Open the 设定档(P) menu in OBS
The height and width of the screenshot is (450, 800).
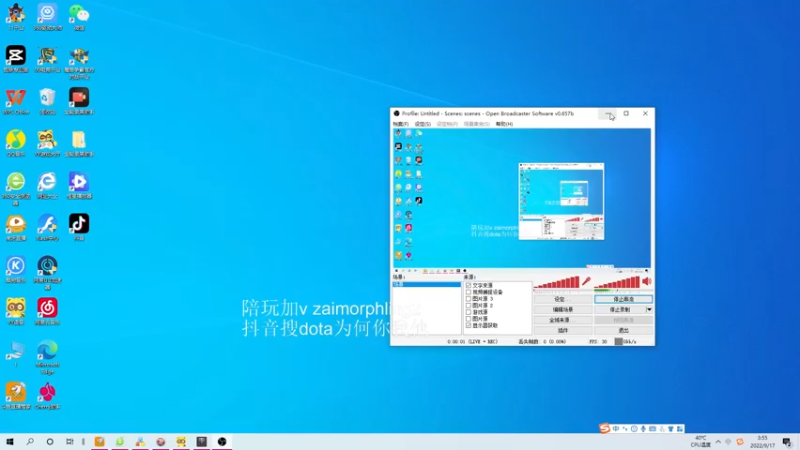[x=447, y=124]
